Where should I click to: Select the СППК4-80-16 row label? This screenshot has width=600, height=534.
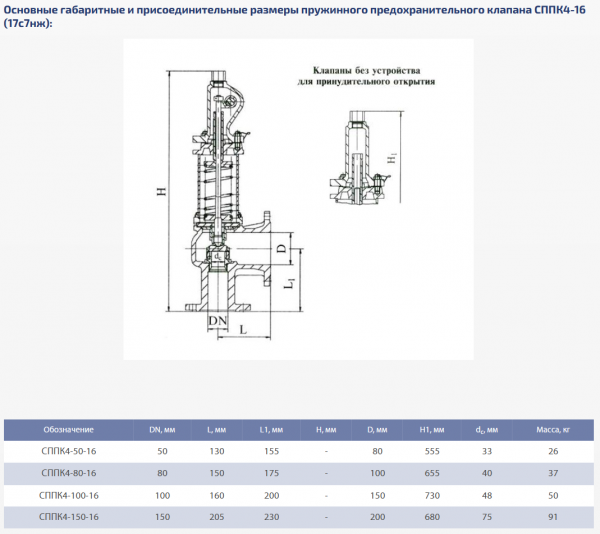tap(68, 473)
